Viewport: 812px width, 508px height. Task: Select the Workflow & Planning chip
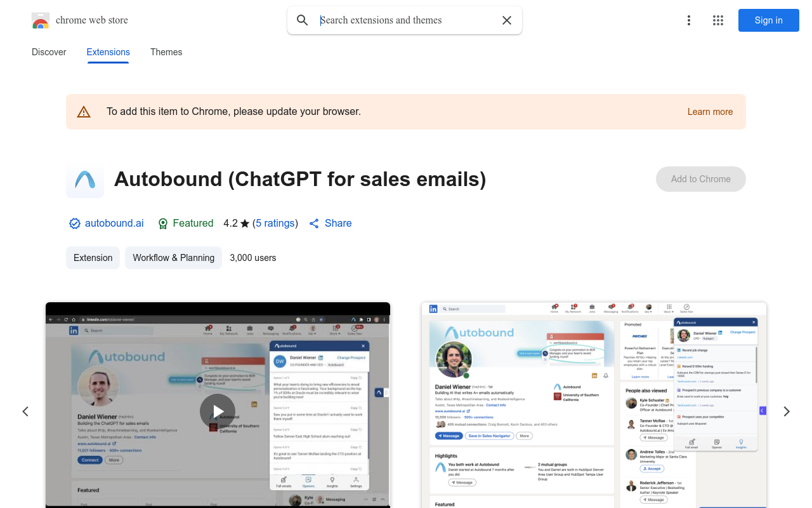coord(174,258)
